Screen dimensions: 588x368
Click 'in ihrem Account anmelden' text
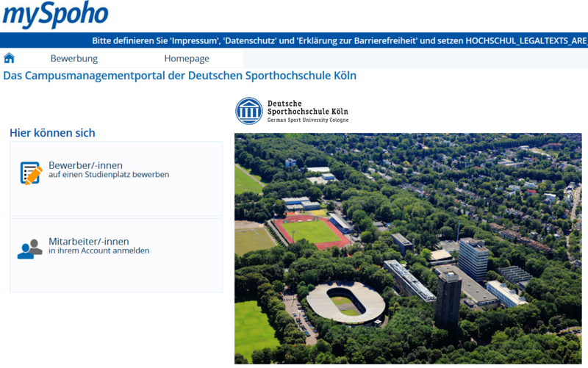click(x=99, y=250)
